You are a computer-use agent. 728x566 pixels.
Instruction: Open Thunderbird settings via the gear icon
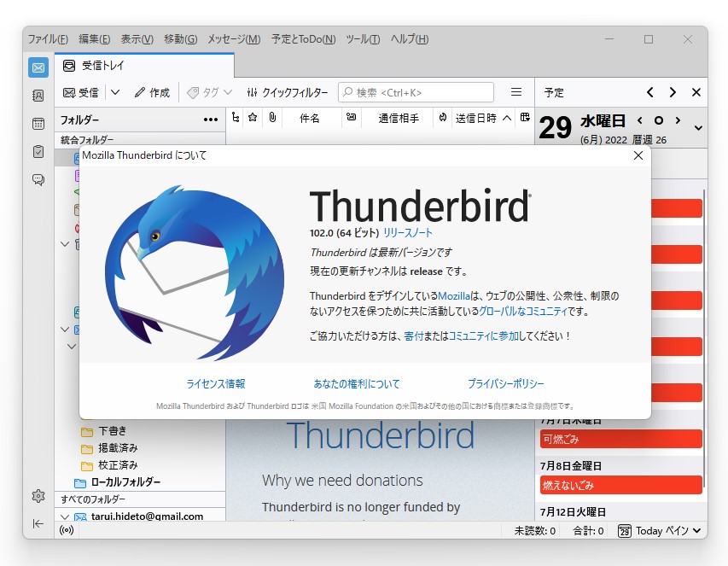point(38,495)
